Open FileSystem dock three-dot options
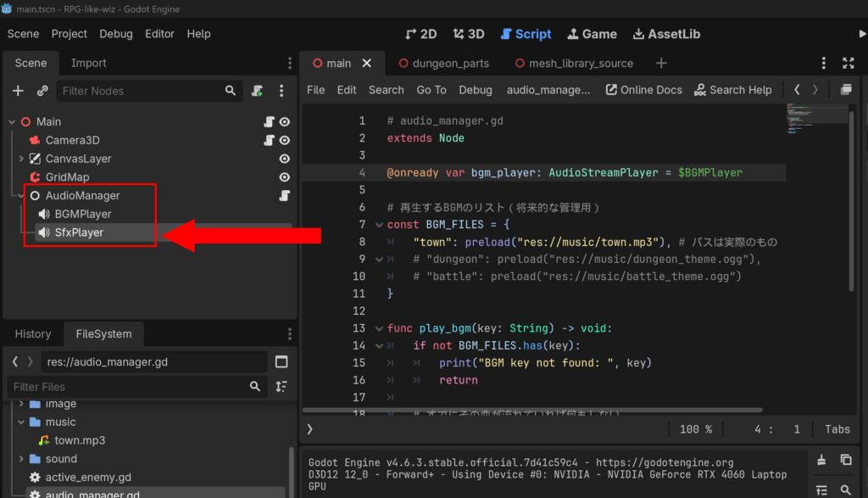This screenshot has width=868, height=498. tap(290, 333)
